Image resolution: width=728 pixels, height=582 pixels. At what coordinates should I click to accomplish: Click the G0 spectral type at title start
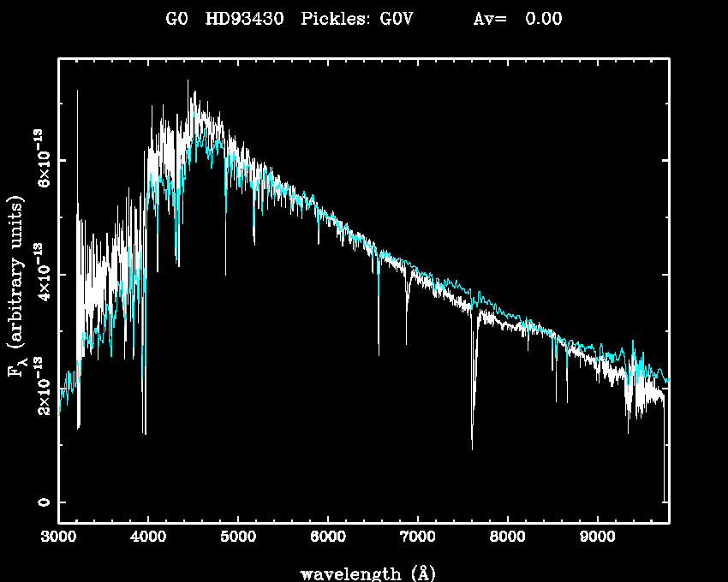[176, 20]
